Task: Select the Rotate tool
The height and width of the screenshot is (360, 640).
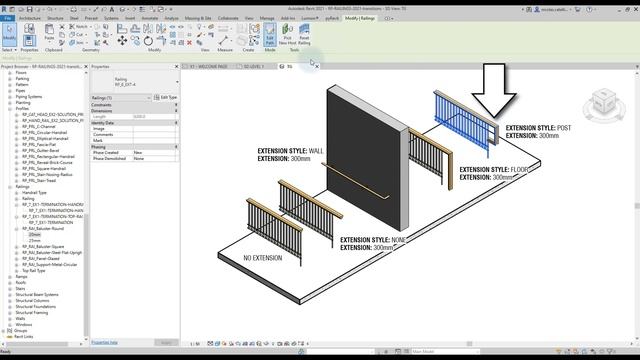Action: 148,41
